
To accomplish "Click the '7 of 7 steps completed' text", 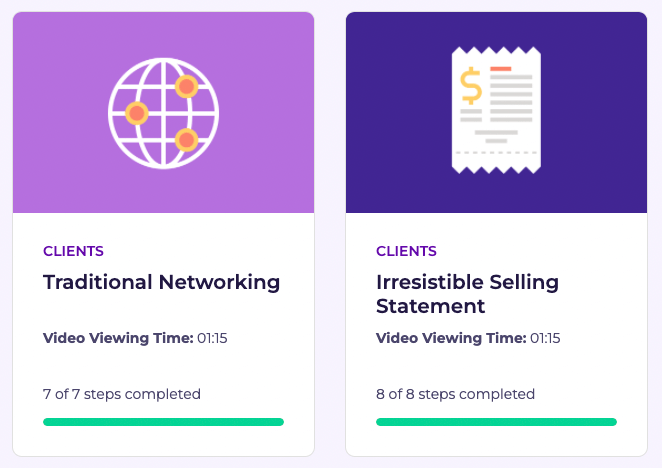I will pos(122,394).
